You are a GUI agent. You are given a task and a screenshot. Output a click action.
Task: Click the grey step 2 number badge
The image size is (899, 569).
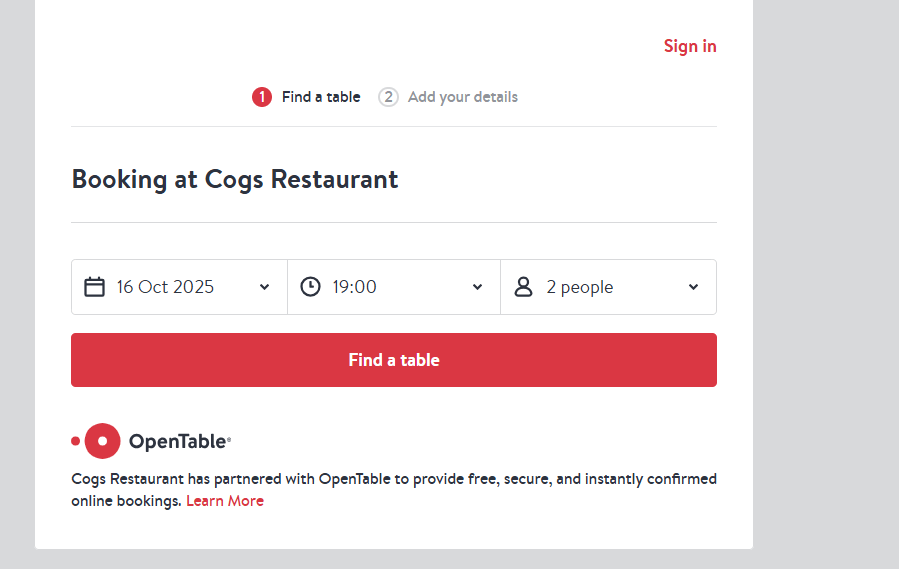click(388, 97)
